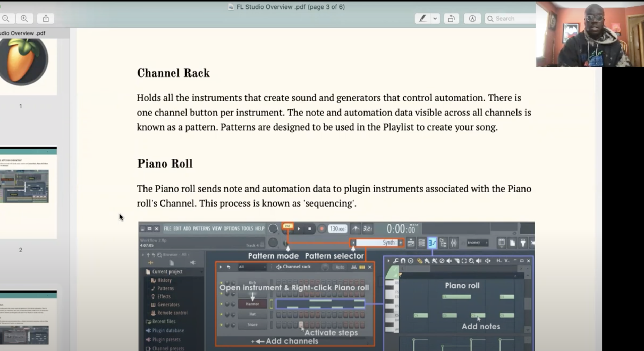Screen dimensions: 644x351
Task: Open the PATTERNS menu in FL Studio
Action: coord(201,229)
